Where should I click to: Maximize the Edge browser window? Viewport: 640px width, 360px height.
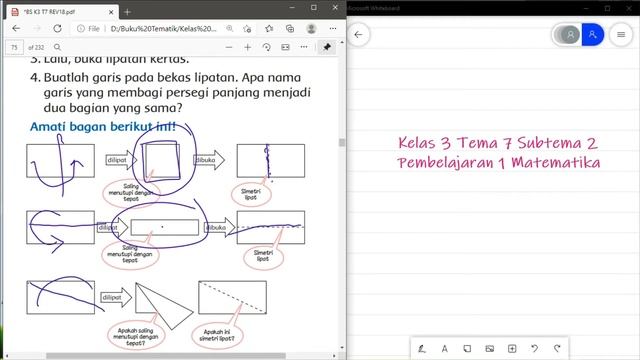313,7
